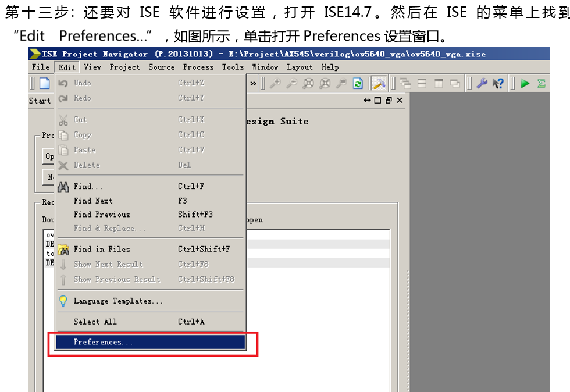Screen dimensions: 570x392
Task: Open the View menu
Action: click(92, 67)
